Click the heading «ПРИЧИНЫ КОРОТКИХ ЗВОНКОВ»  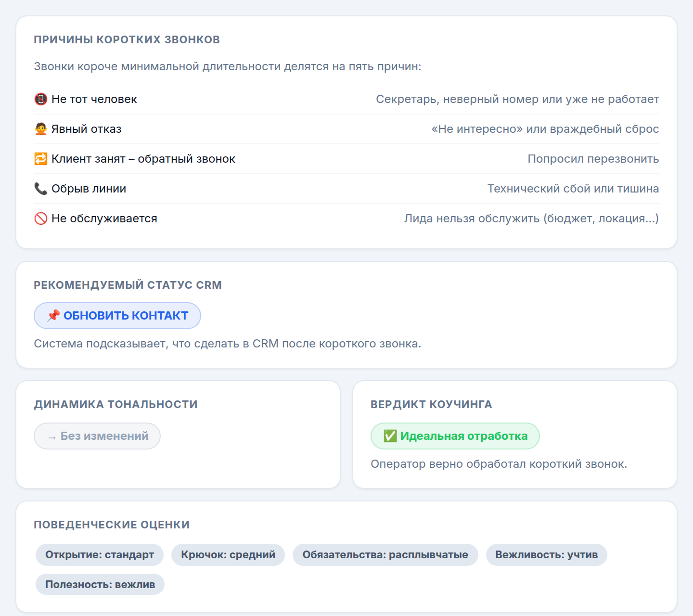pyautogui.click(x=127, y=39)
